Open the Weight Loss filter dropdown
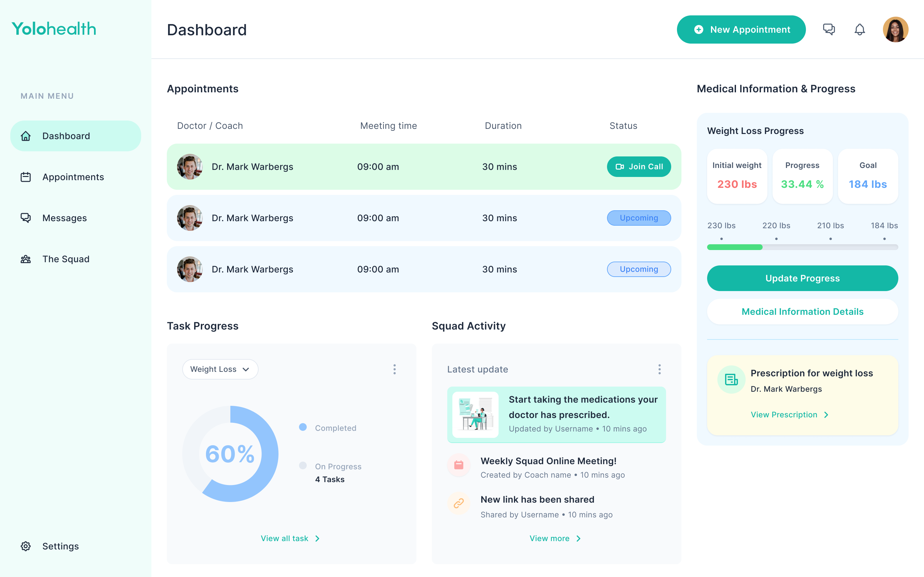The image size is (924, 577). pyautogui.click(x=220, y=369)
